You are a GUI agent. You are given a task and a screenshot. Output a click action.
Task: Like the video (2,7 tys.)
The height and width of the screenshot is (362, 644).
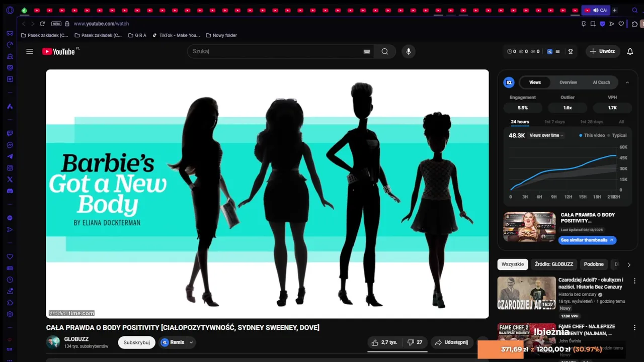tap(385, 342)
